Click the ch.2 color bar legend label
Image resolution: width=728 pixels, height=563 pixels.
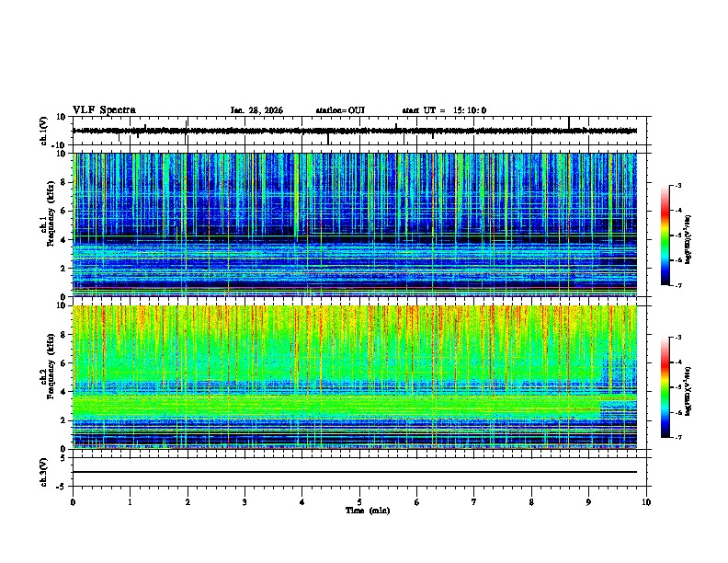pyautogui.click(x=688, y=391)
